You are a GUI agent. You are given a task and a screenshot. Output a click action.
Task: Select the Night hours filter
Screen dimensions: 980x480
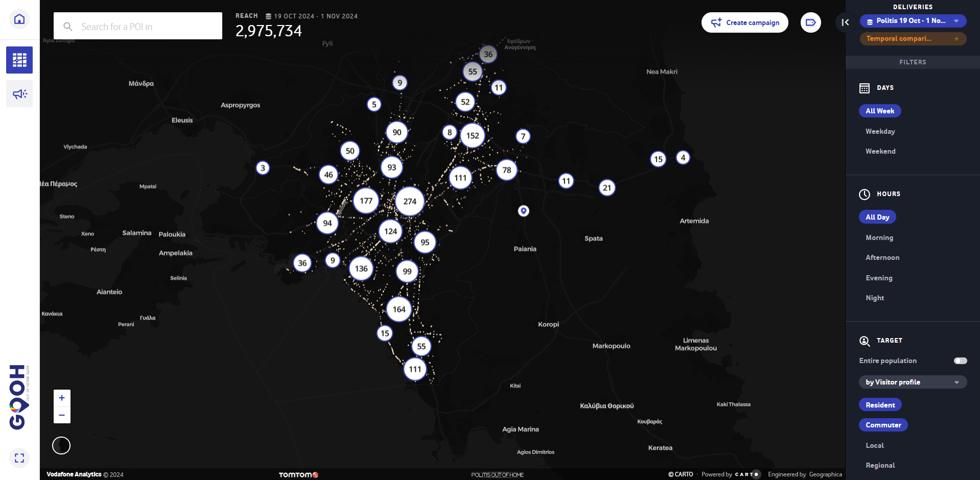(x=875, y=298)
